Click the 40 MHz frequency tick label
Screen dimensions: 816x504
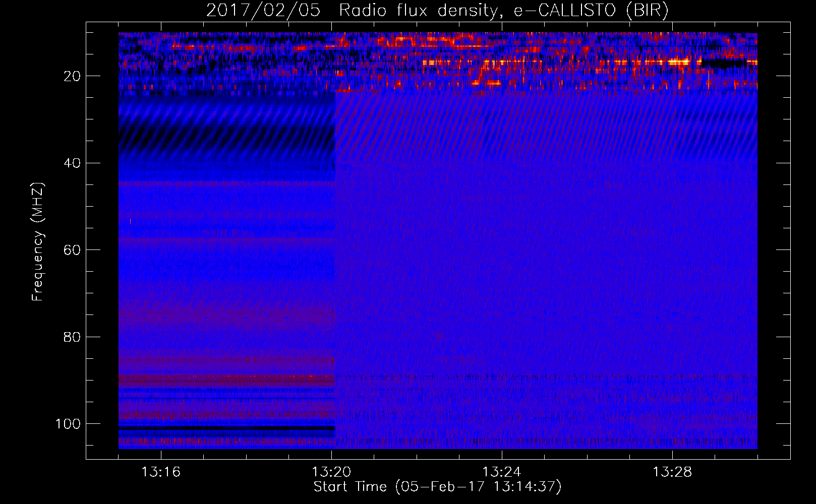[x=72, y=163]
